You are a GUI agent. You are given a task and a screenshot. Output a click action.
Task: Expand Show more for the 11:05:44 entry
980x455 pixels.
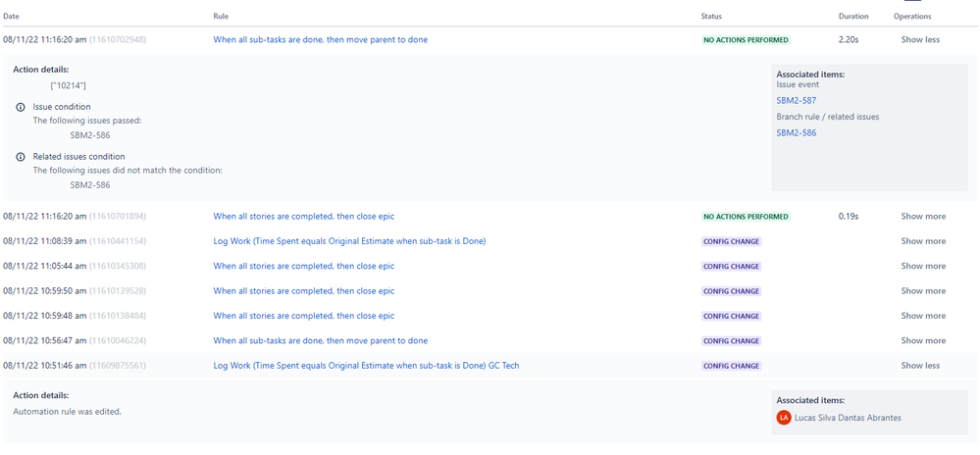923,267
